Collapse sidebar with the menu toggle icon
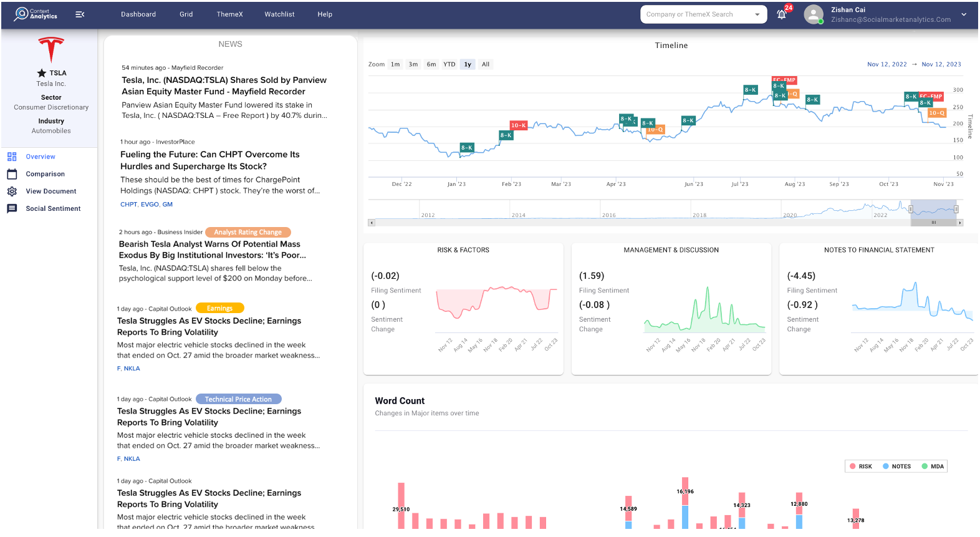This screenshot has width=980, height=537. (x=80, y=14)
